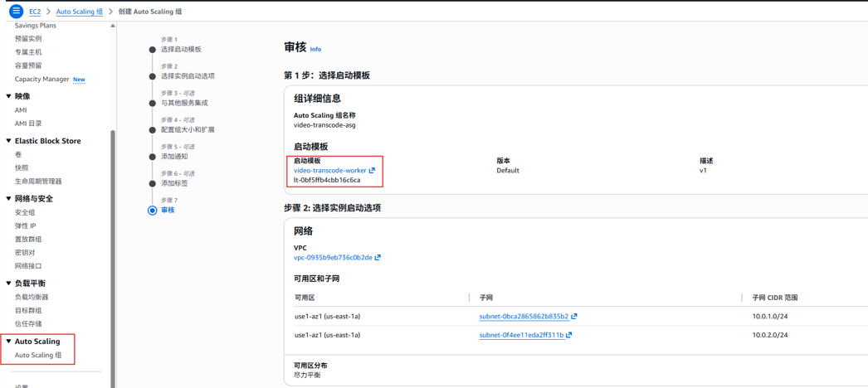Open AMI 目录 in the sidebar
The height and width of the screenshot is (388, 868).
click(28, 124)
